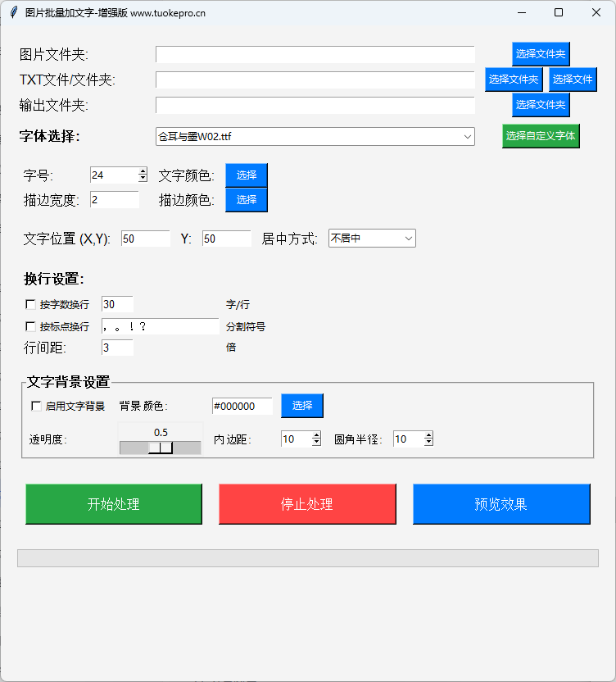Click the 圆角半径 radius field showing 10
Screen dimensions: 616x682
coord(409,439)
